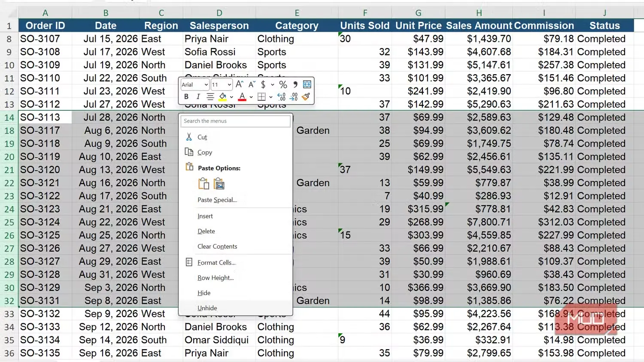
Task: Click the Decrease Decimal icon
Action: [x=294, y=97]
